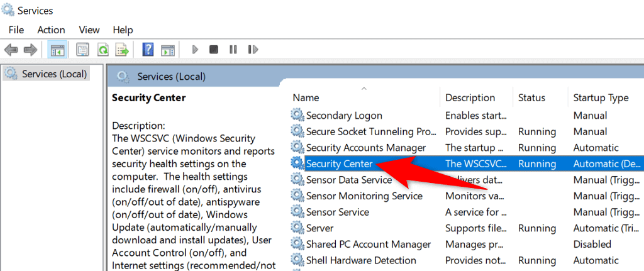
Task: Sort by the Startup Type column header
Action: tap(601, 97)
